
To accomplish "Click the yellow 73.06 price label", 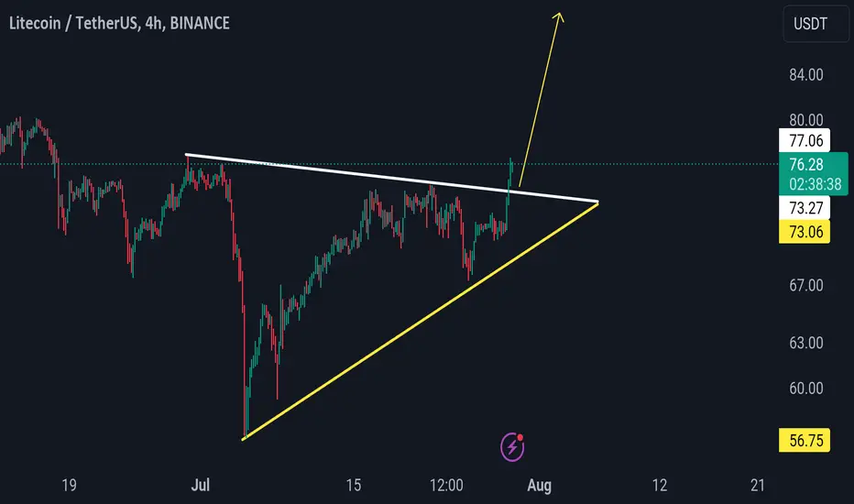I will pos(805,232).
